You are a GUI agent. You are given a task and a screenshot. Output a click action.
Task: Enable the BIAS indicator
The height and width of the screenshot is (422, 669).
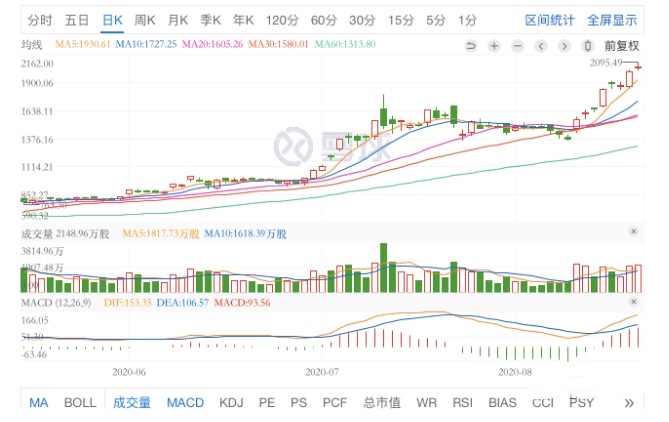click(502, 403)
